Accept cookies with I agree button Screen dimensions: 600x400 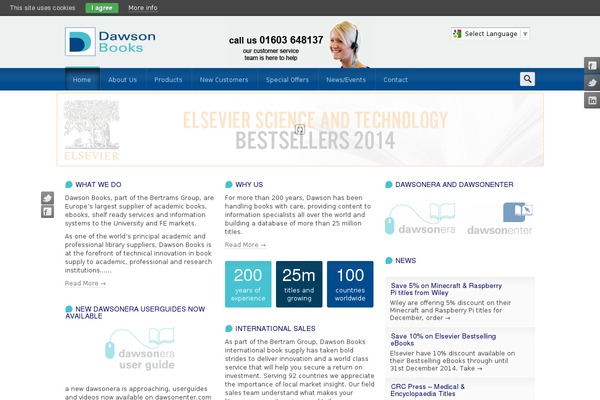102,8
